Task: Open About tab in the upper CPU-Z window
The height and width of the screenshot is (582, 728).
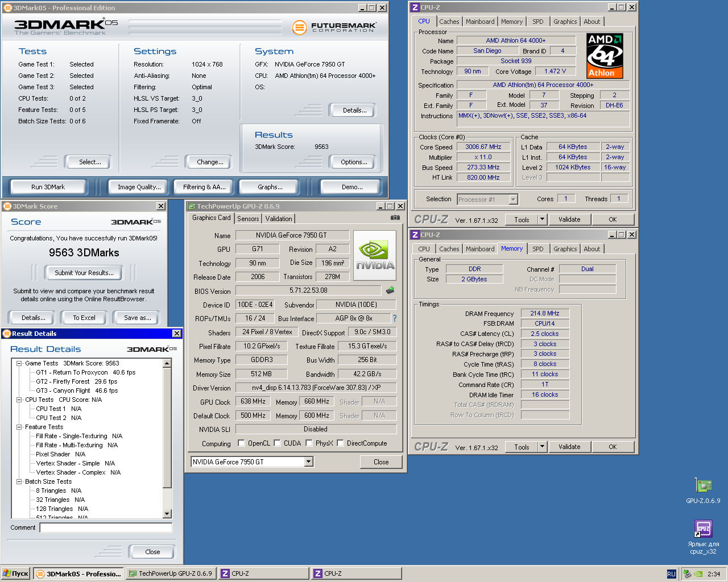Action: [592, 22]
